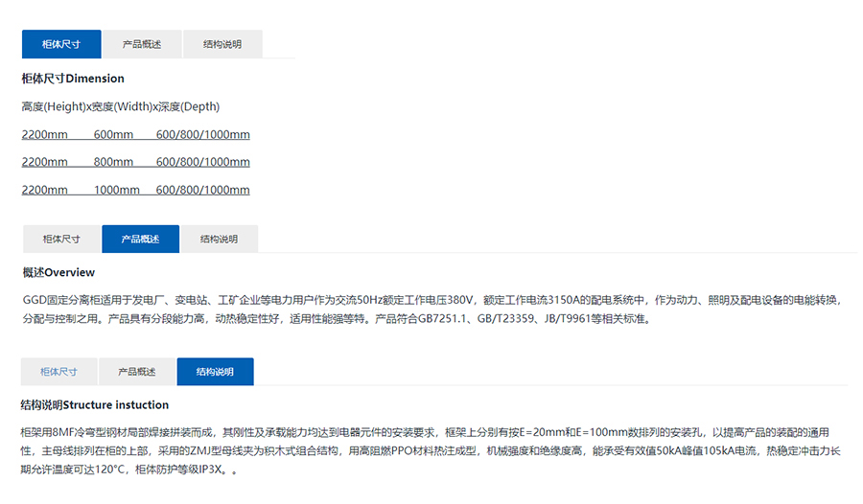This screenshot has height=504, width=863.
Task: Click 2200mm height in the first dimension row
Action: [44, 135]
